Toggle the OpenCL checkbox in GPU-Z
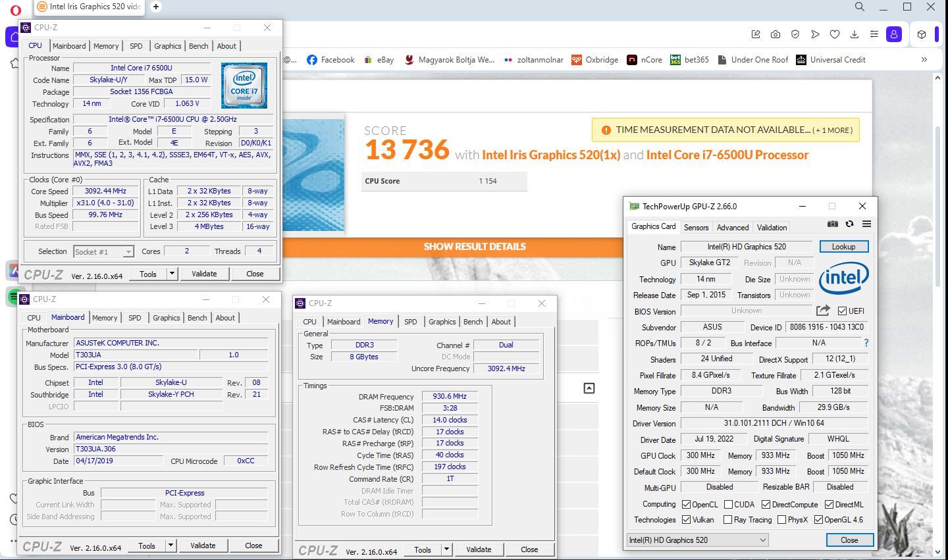 click(x=687, y=505)
